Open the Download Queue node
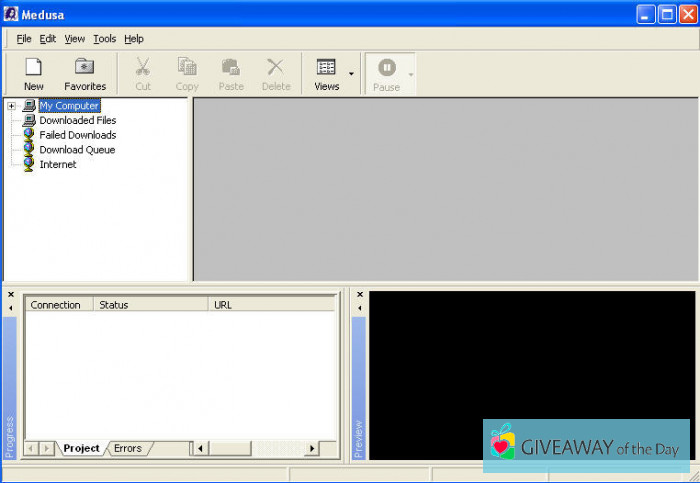 pos(77,150)
